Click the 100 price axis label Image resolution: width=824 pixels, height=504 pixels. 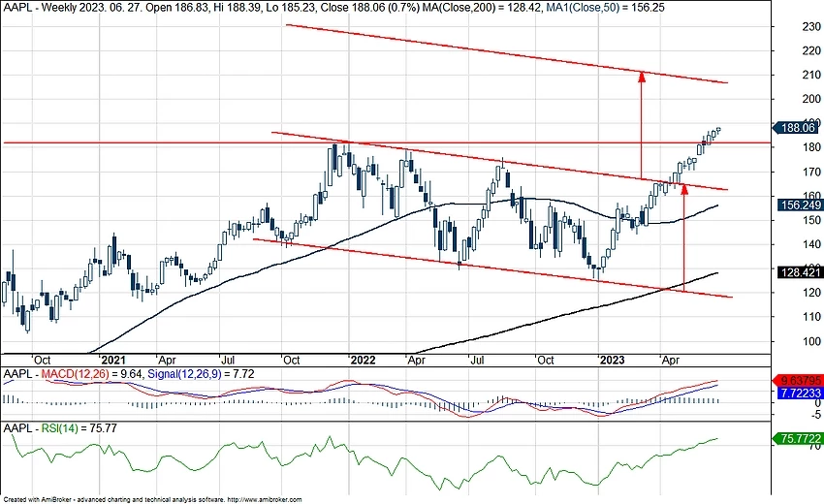point(811,341)
